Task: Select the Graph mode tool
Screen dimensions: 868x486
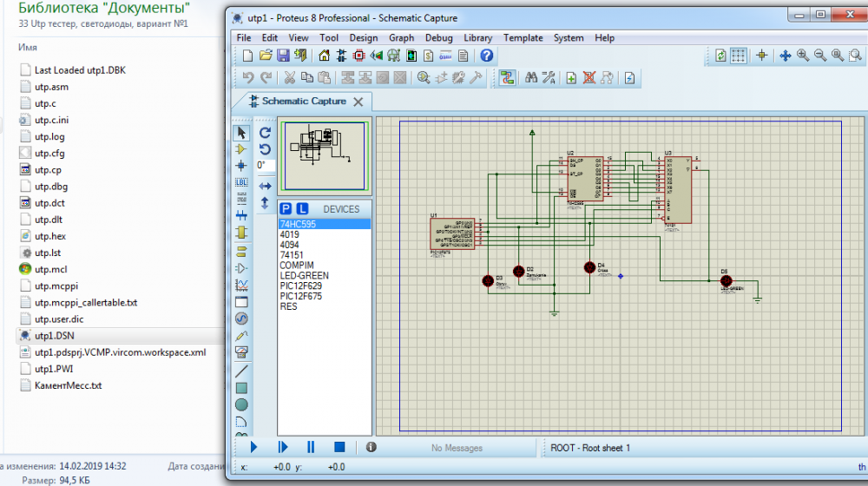Action: pos(241,285)
